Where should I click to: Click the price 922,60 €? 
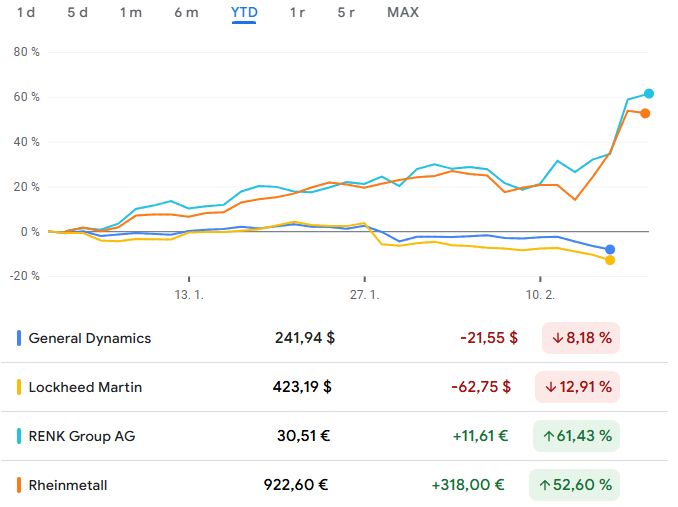coord(296,484)
